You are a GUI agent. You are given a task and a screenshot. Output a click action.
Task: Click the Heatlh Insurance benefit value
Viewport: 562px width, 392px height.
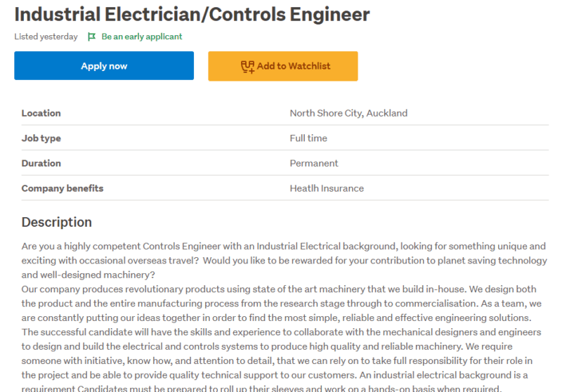pyautogui.click(x=327, y=188)
